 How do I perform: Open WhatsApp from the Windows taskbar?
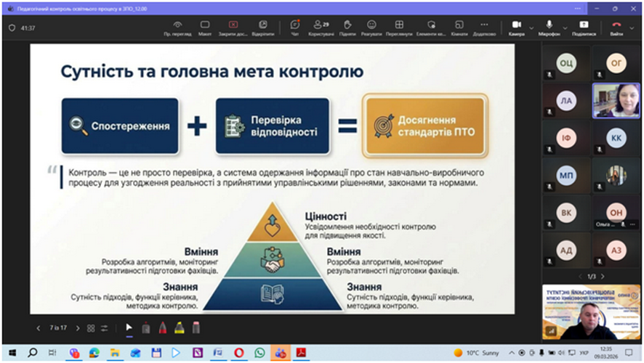pyautogui.click(x=259, y=353)
